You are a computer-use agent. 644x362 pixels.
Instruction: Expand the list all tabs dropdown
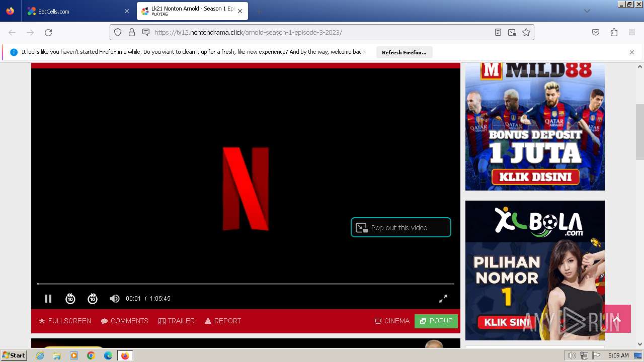[x=587, y=11]
